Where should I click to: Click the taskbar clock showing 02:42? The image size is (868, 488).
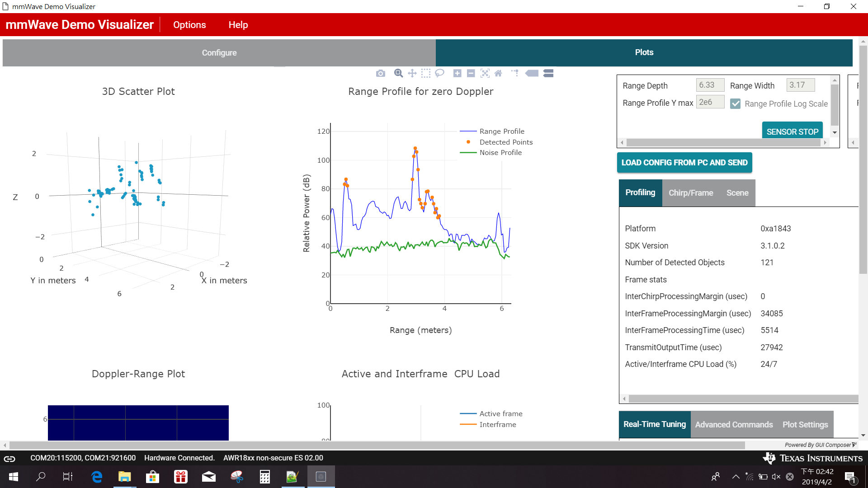click(x=817, y=477)
